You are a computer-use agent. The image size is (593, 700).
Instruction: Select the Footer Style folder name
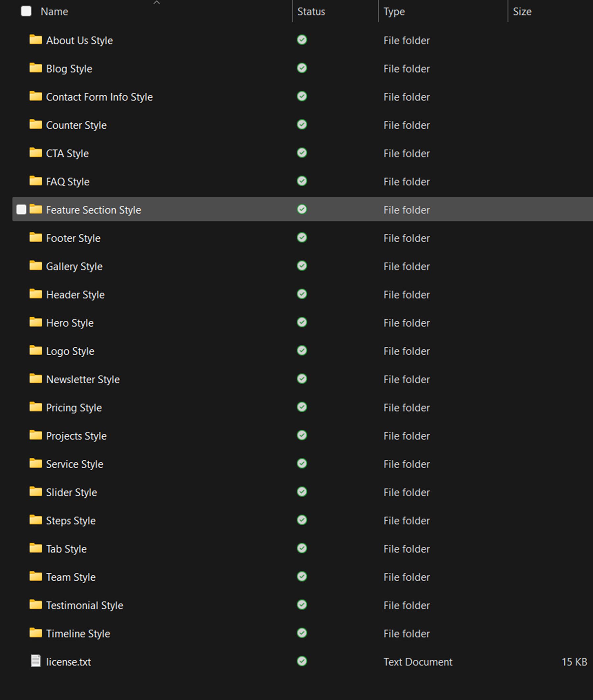(x=73, y=238)
